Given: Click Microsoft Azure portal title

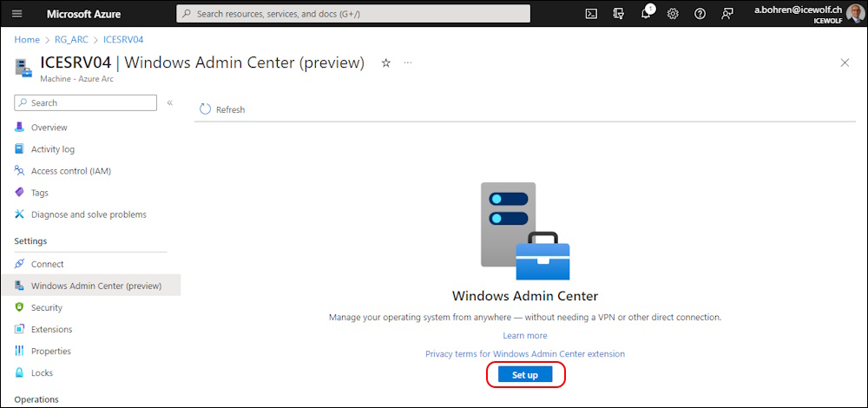Looking at the screenshot, I should tap(83, 14).
